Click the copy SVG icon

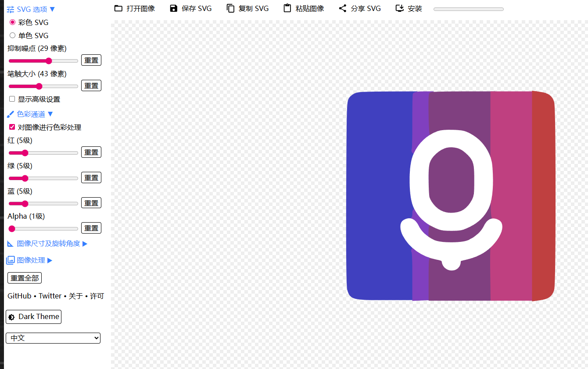(x=230, y=8)
